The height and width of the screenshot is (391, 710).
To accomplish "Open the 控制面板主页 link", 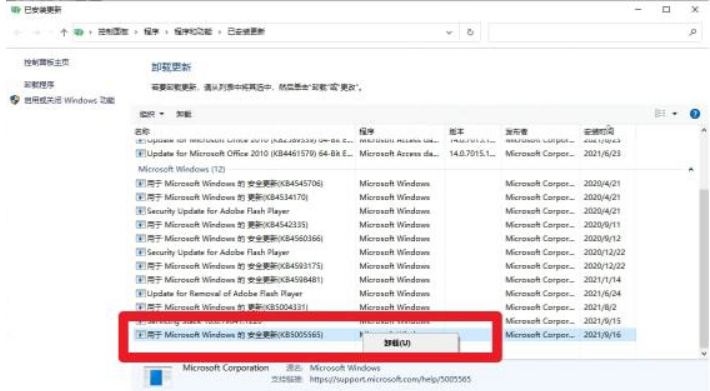I will (46, 62).
